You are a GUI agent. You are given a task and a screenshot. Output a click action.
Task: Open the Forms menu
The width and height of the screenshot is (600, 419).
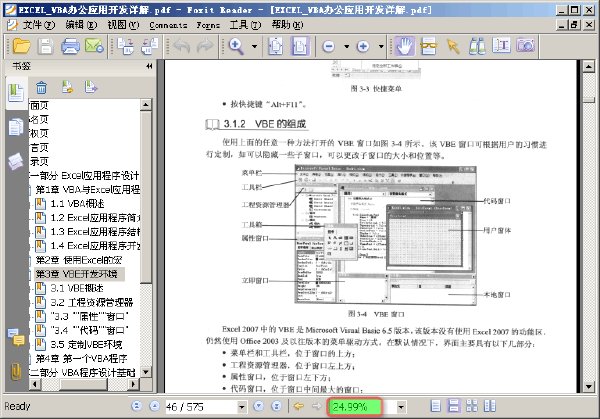click(208, 25)
